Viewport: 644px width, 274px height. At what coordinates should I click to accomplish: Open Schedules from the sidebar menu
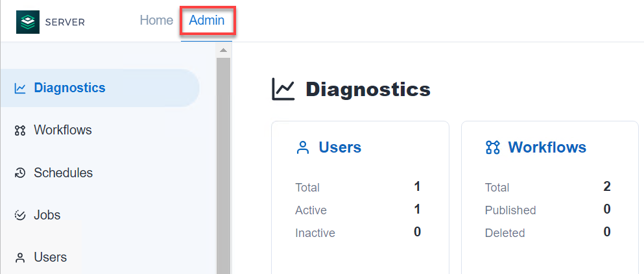(x=63, y=173)
